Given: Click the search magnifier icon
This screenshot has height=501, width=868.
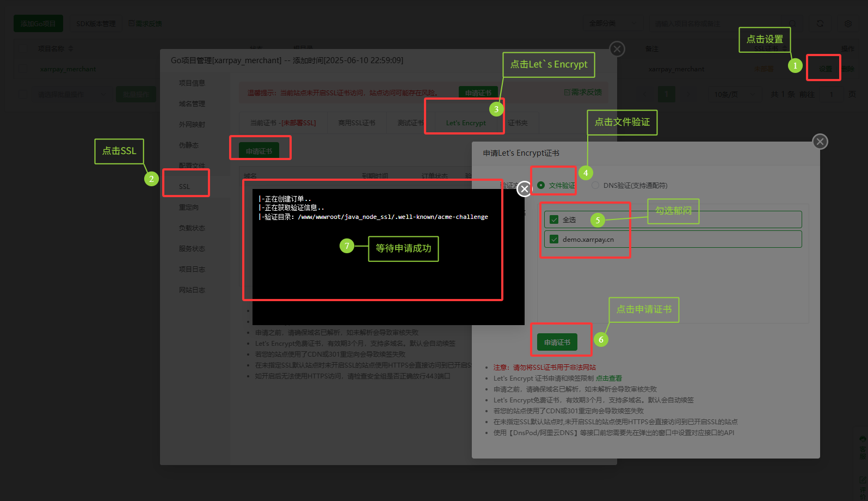Looking at the screenshot, I should pyautogui.click(x=793, y=23).
